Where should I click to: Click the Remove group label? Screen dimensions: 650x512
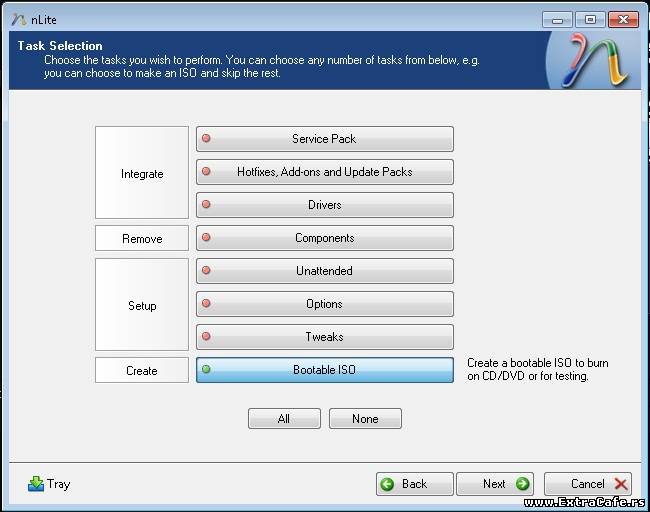click(142, 238)
